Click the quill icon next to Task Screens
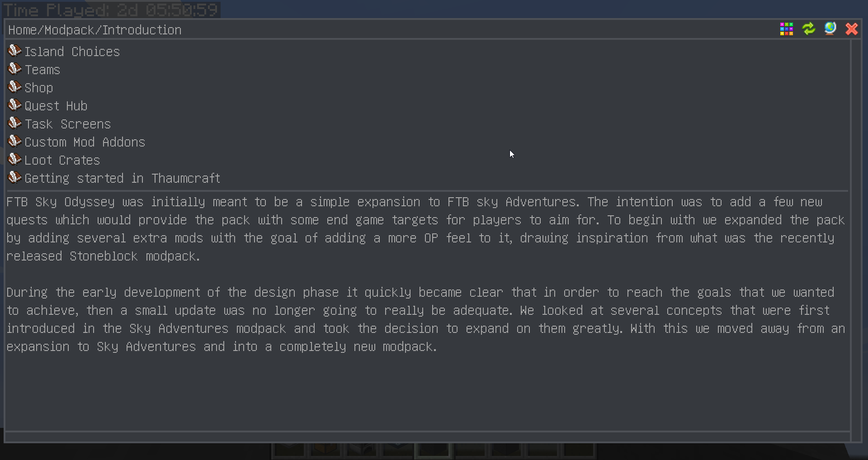The width and height of the screenshot is (868, 460). (x=14, y=123)
